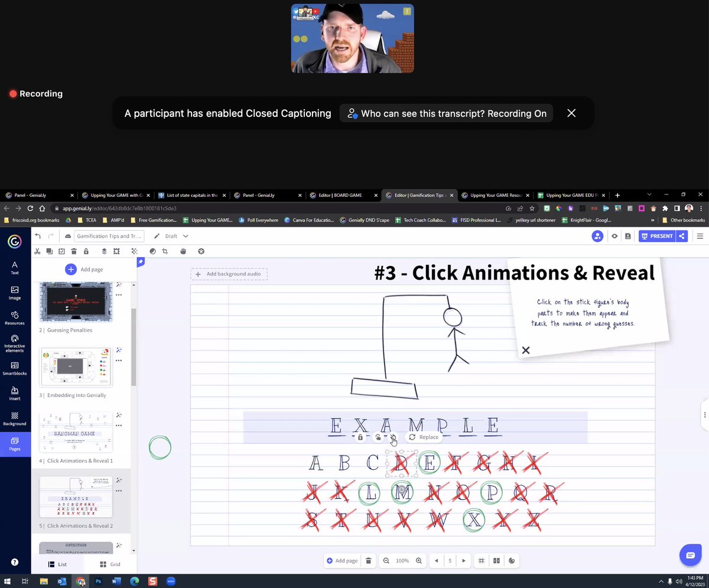Viewport: 709px width, 588px height.
Task: Open Photoshop from the taskbar
Action: point(99,581)
